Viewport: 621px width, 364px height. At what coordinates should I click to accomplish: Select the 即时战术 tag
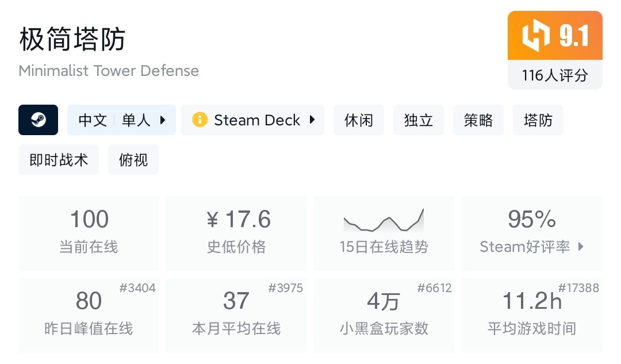59,160
